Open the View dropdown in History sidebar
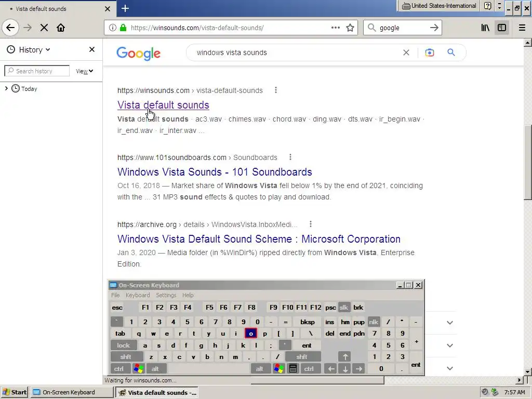 click(x=85, y=71)
